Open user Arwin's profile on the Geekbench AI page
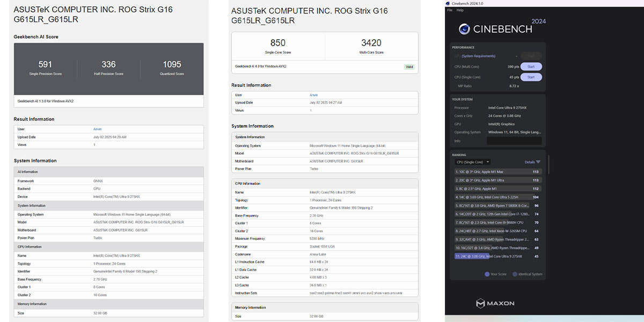This screenshot has height=322, width=644. pyautogui.click(x=97, y=129)
